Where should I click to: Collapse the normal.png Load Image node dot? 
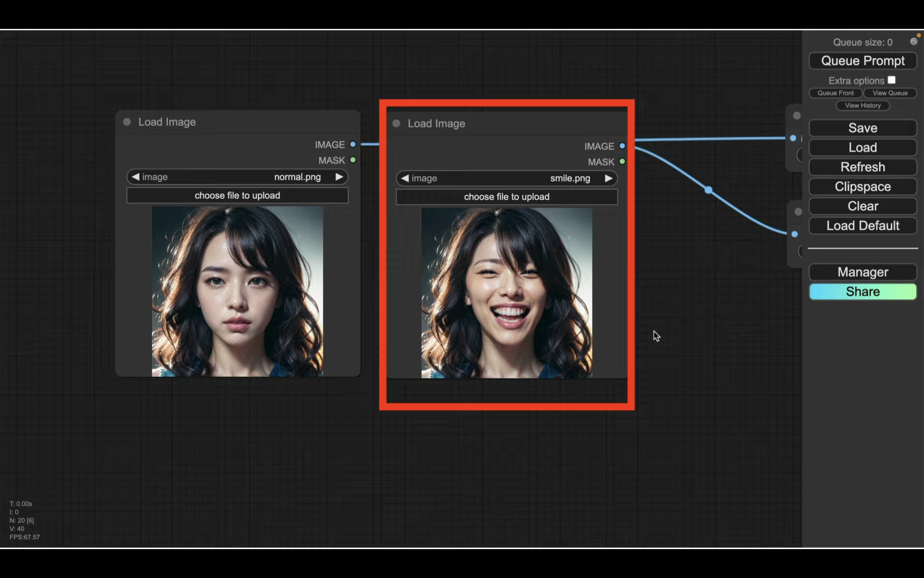click(x=127, y=122)
